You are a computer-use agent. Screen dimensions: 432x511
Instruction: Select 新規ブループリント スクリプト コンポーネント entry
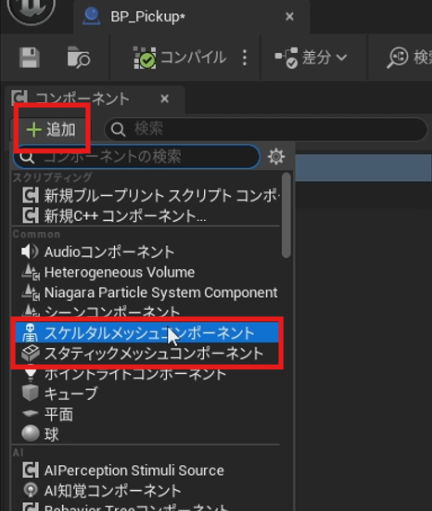(150, 196)
